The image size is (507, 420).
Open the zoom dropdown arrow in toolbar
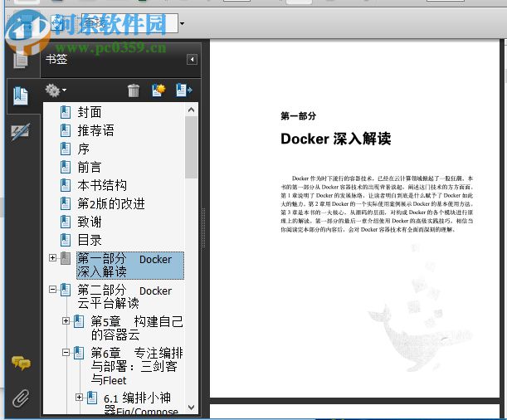coord(182,23)
